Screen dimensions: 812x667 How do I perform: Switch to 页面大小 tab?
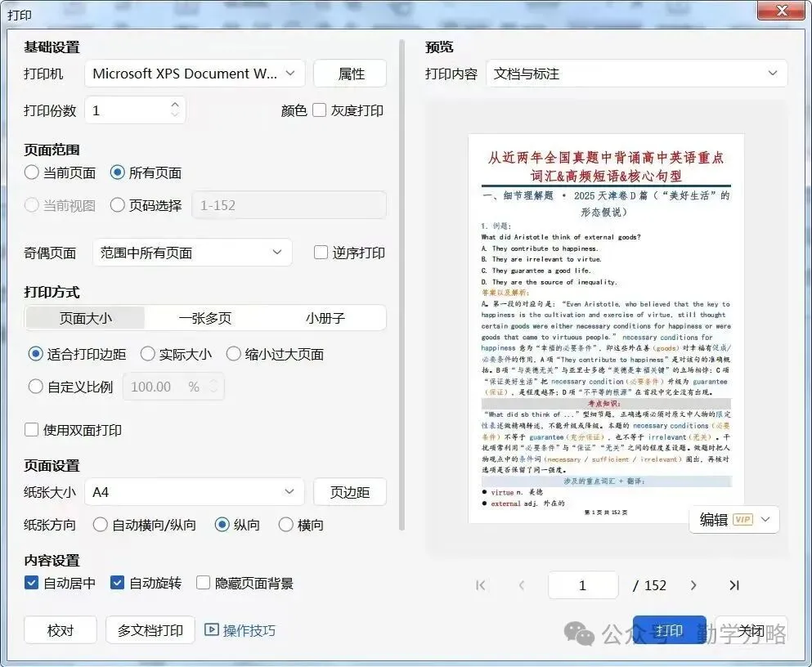(x=85, y=318)
